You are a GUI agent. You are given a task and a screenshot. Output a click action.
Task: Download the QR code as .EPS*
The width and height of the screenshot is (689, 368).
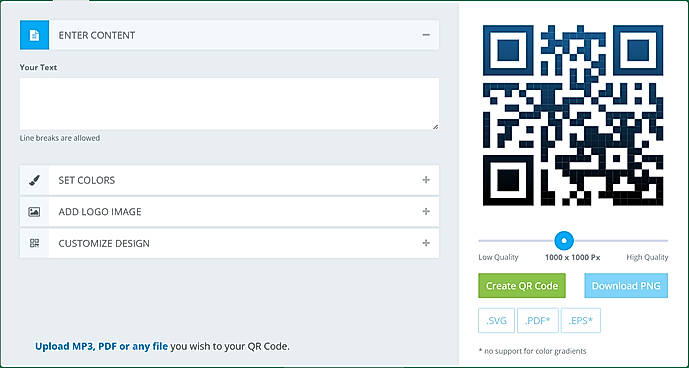pos(580,321)
